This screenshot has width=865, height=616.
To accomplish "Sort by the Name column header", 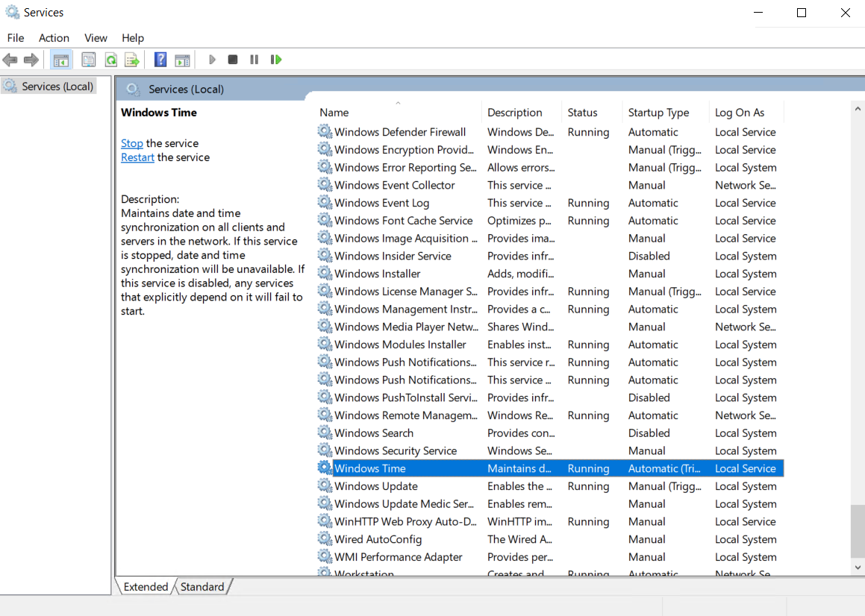I will point(399,113).
